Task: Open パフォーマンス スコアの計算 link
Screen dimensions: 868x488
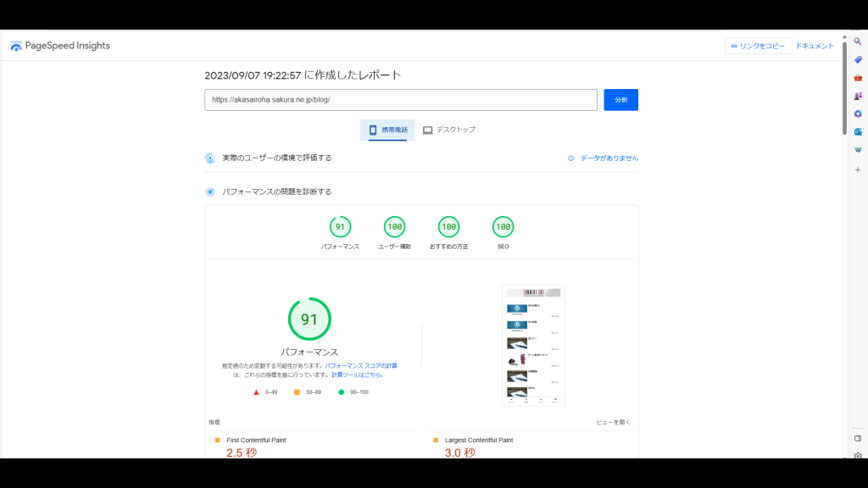Action: (361, 366)
